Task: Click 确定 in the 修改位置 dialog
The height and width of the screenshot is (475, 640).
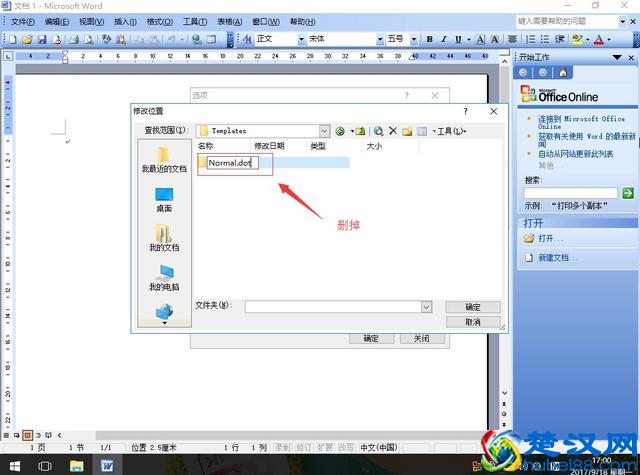Action: [473, 307]
